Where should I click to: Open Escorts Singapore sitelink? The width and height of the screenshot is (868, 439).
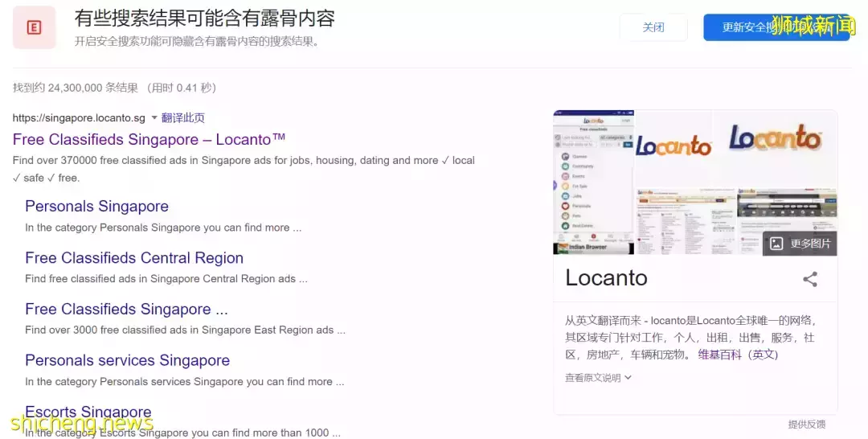click(x=88, y=412)
